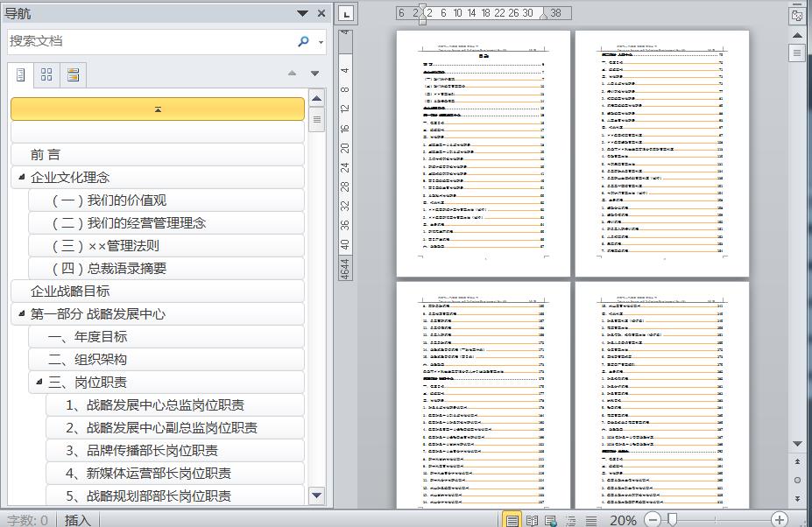This screenshot has height=527, width=812.
Task: Click the Previous Page double-arrow button
Action: [797, 461]
